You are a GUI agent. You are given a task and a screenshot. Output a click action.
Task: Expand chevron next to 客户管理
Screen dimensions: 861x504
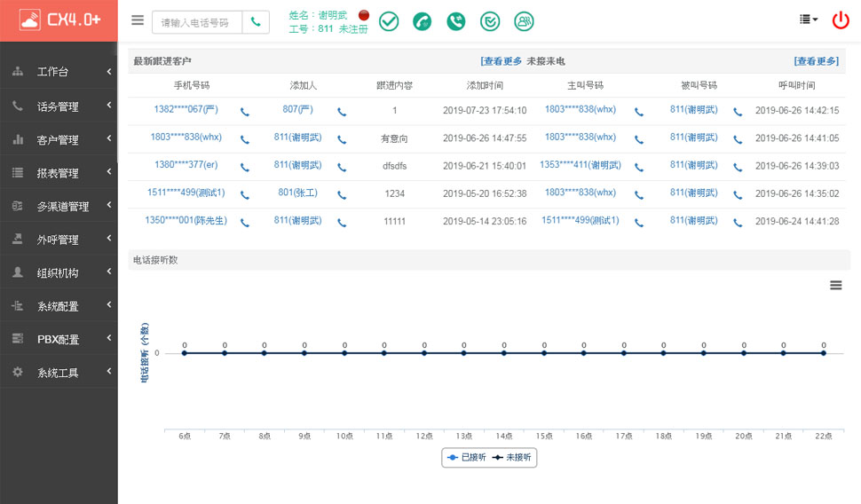point(109,138)
